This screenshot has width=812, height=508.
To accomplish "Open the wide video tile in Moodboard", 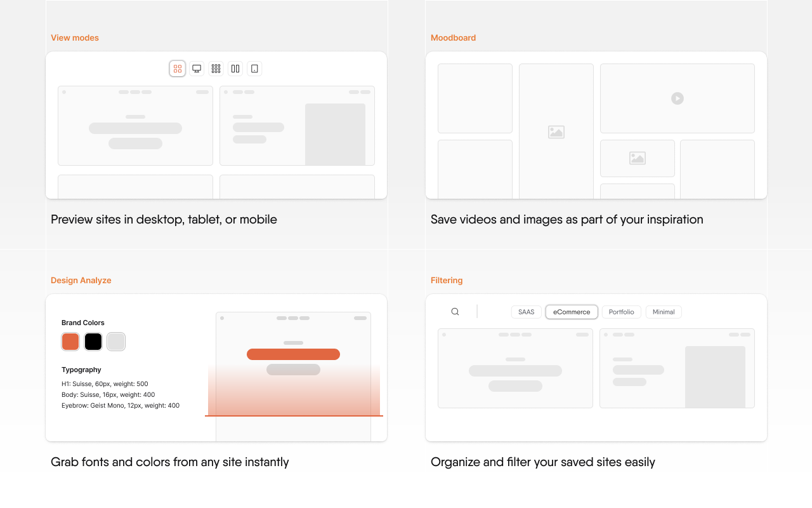I will (678, 98).
